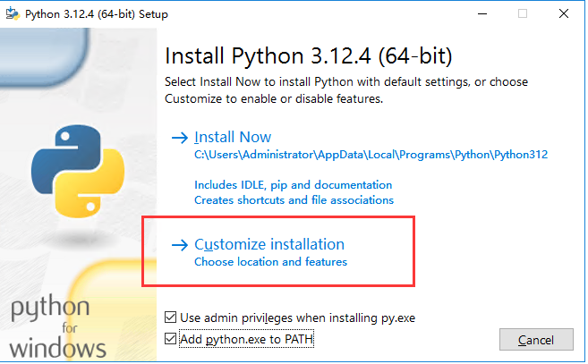The width and height of the screenshot is (588, 364).
Task: Open Customize installation options
Action: point(269,244)
